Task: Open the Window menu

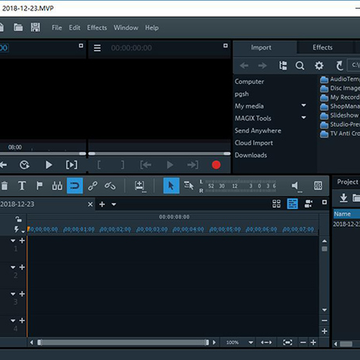Action: [126, 28]
